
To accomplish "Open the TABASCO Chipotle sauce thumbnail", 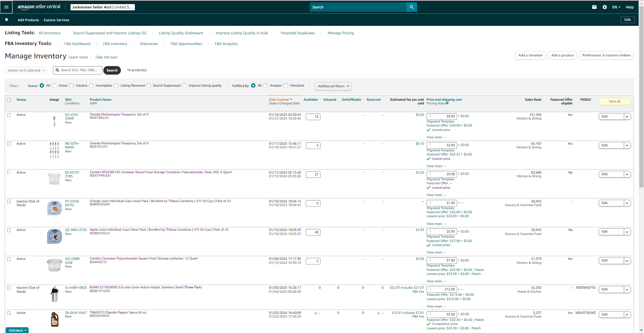I will (54, 319).
